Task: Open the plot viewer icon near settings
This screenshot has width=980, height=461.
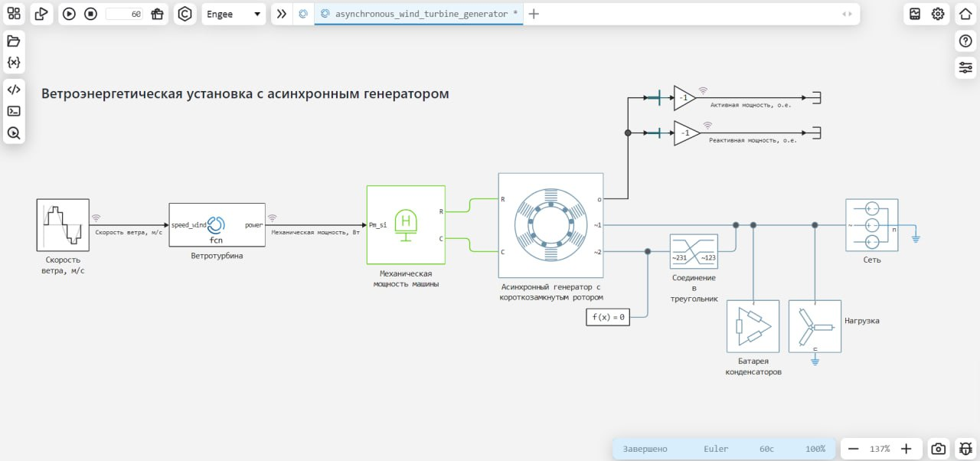Action: point(914,13)
